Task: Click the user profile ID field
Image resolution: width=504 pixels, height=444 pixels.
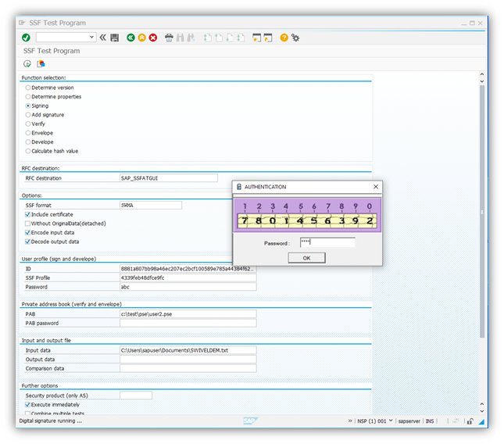Action: (188, 268)
